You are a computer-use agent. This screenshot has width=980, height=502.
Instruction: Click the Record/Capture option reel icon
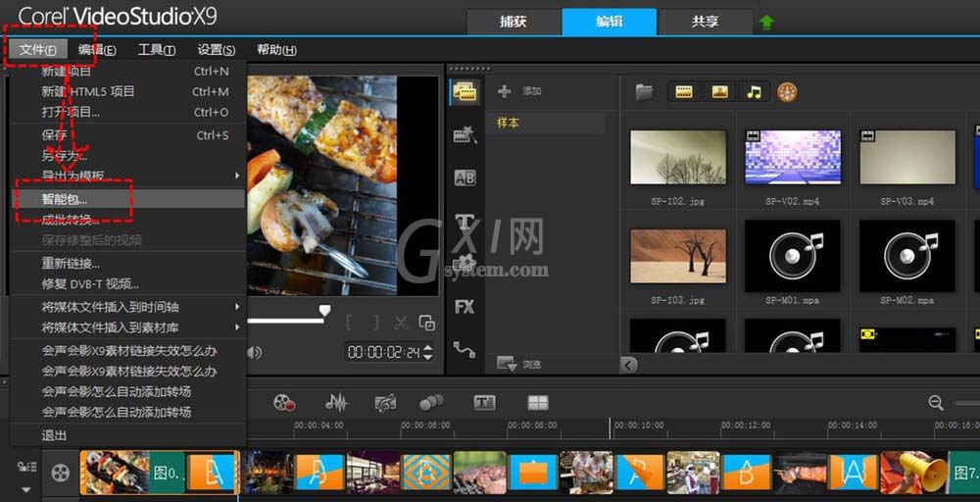click(284, 403)
